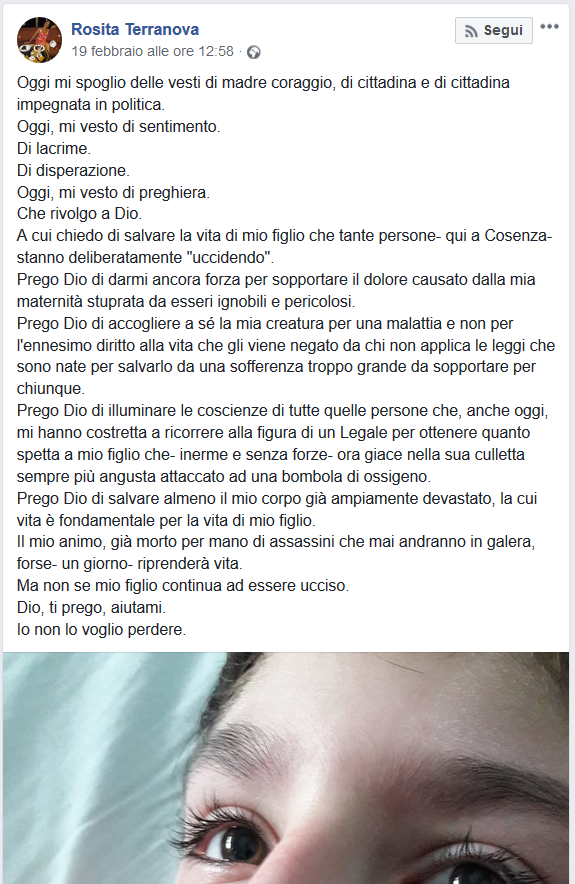The height and width of the screenshot is (884, 575).
Task: Open the attached photo of the child
Action: coord(286,768)
